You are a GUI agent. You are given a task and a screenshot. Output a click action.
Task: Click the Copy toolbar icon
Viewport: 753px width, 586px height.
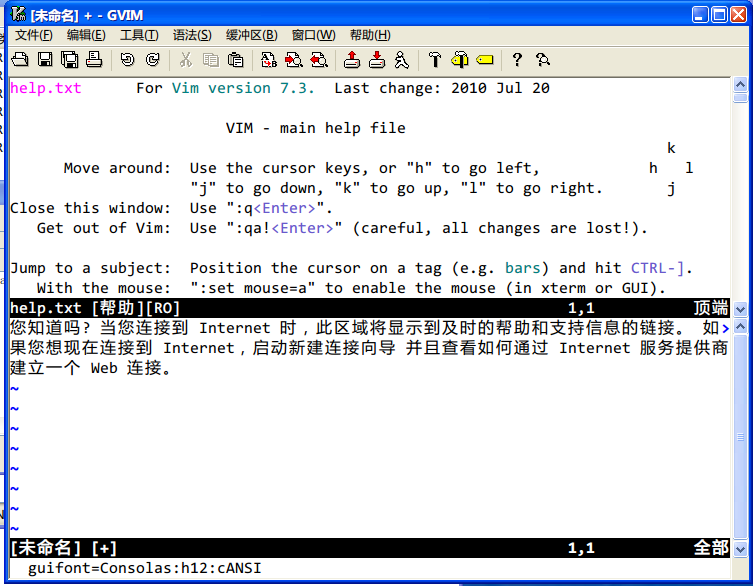(210, 60)
